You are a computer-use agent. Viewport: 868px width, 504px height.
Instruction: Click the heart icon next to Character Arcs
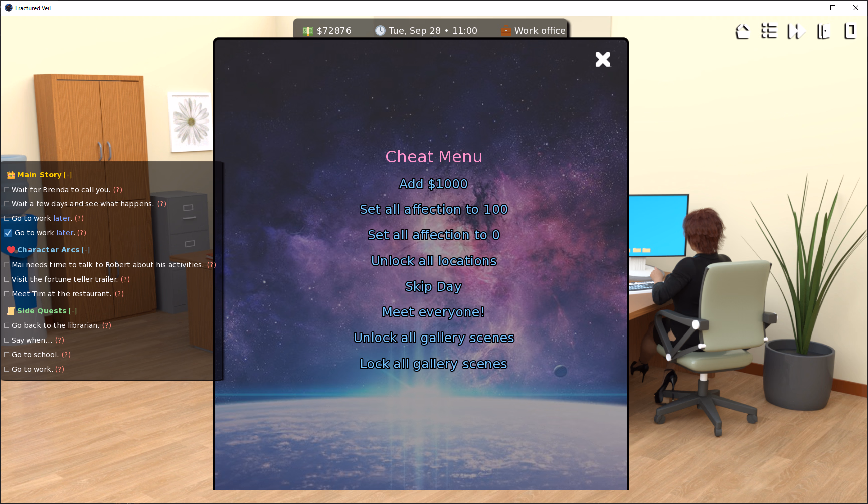point(11,250)
